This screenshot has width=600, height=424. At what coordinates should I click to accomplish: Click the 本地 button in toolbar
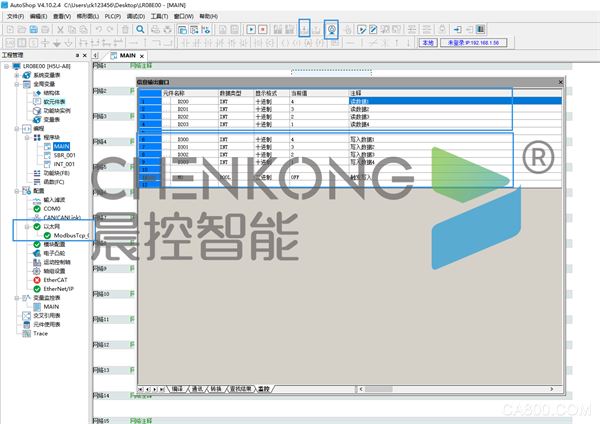[x=428, y=44]
